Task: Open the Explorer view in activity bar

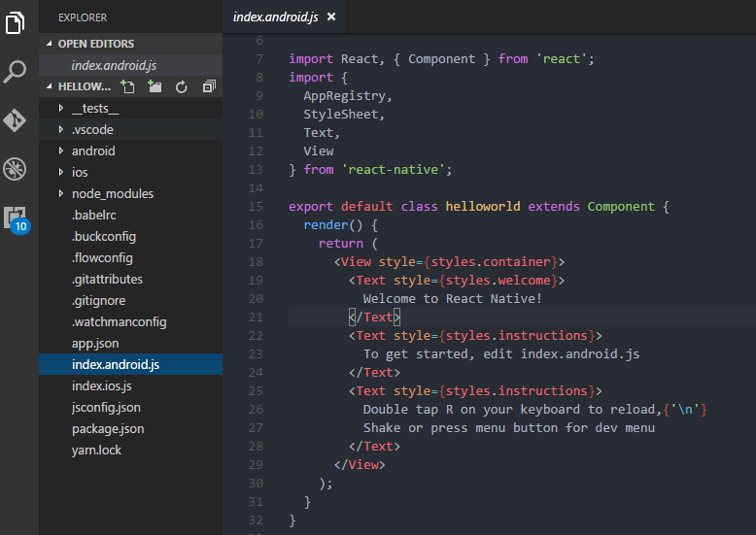Action: 16,21
